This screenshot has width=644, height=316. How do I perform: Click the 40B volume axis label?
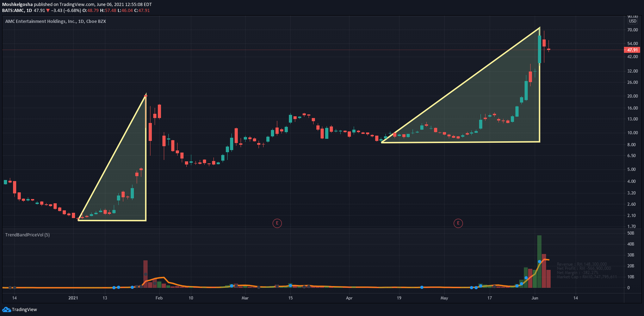click(631, 244)
